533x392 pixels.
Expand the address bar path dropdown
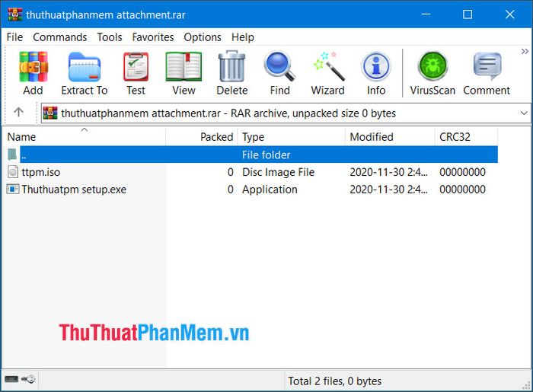[x=524, y=113]
